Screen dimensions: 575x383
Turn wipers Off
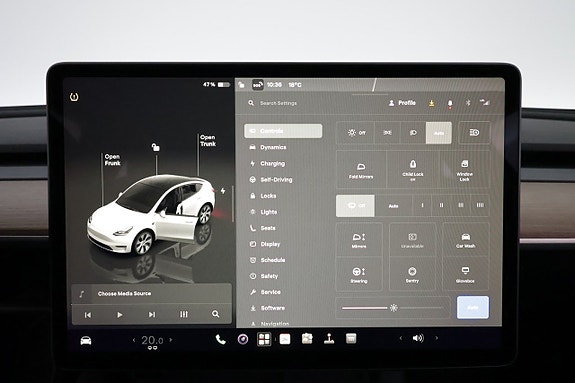pyautogui.click(x=355, y=205)
